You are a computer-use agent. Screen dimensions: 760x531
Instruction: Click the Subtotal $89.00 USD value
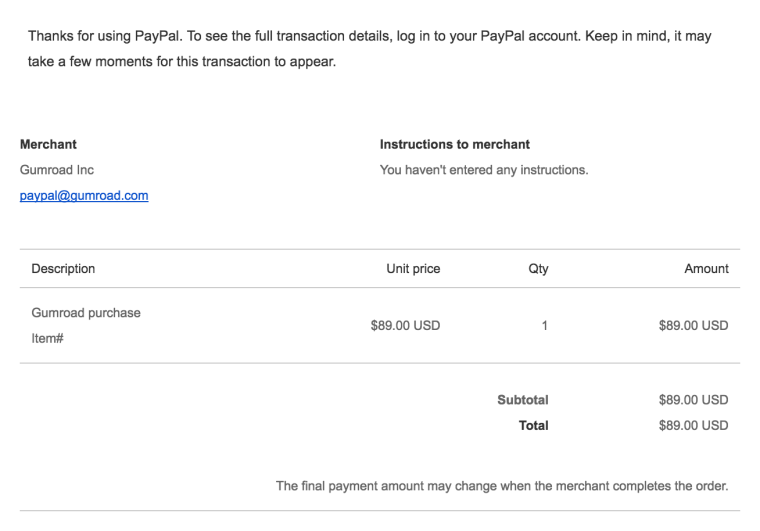[693, 400]
